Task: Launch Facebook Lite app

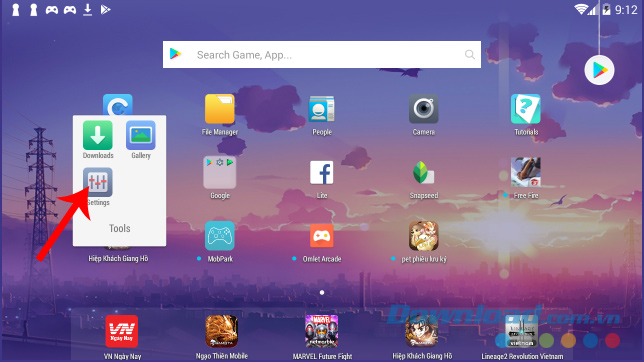Action: tap(322, 173)
